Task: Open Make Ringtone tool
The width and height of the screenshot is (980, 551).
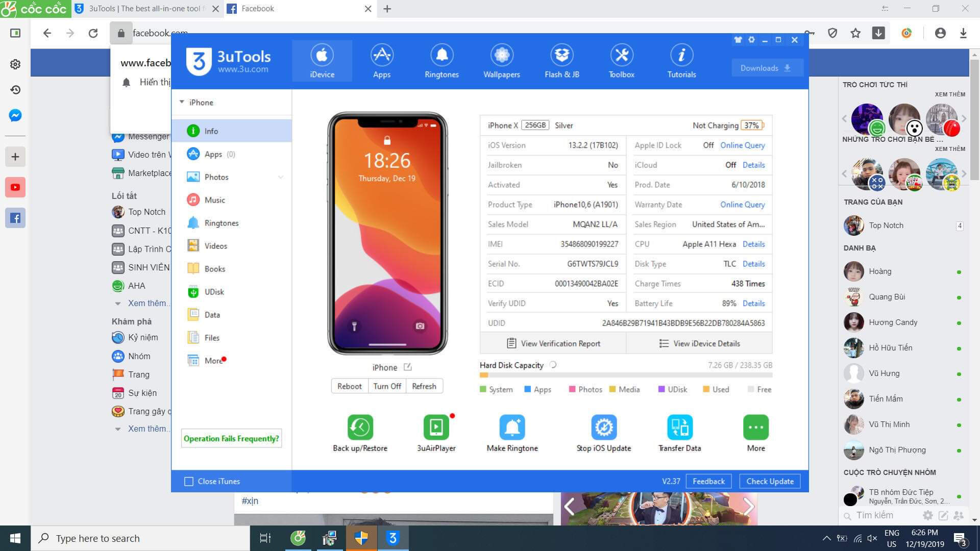Action: pos(512,433)
